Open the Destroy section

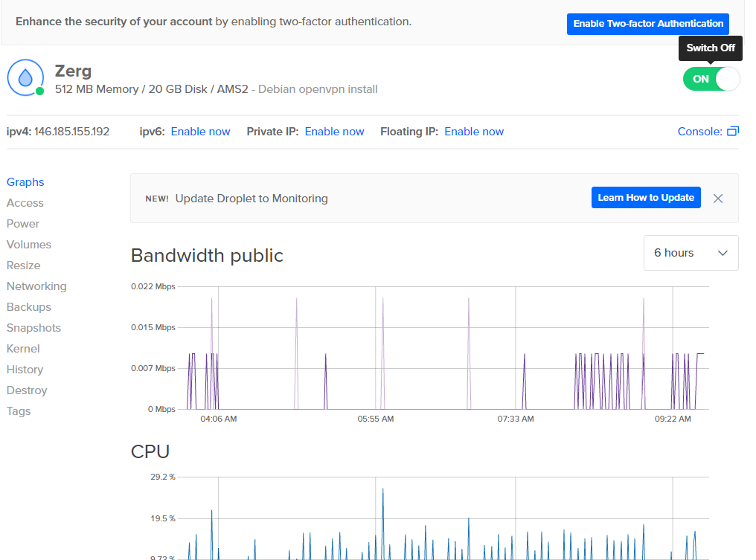point(27,390)
